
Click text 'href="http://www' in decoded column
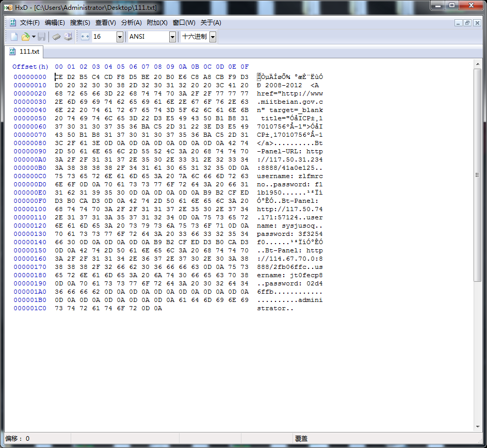coord(290,93)
